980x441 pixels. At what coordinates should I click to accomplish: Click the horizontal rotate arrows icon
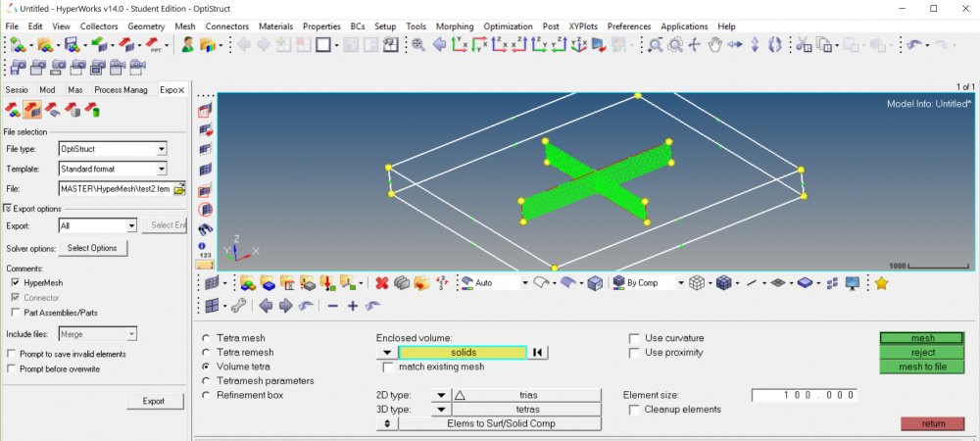[734, 44]
